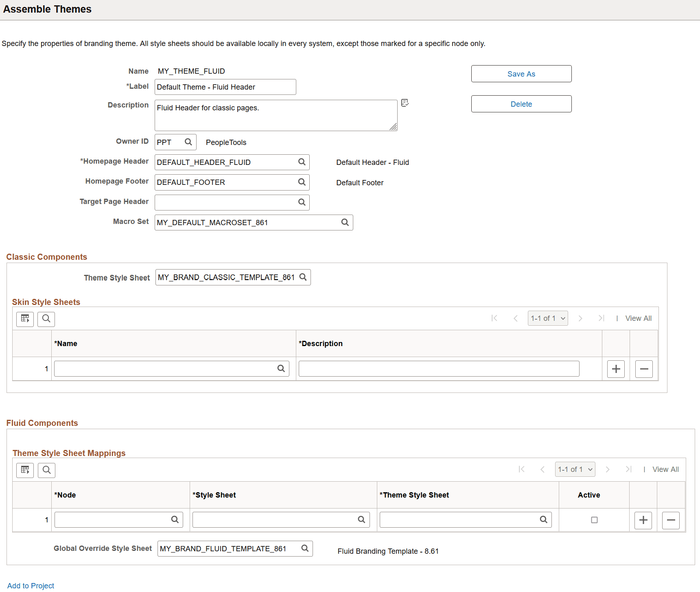Select View All in Skin Style Sheets

tap(638, 318)
